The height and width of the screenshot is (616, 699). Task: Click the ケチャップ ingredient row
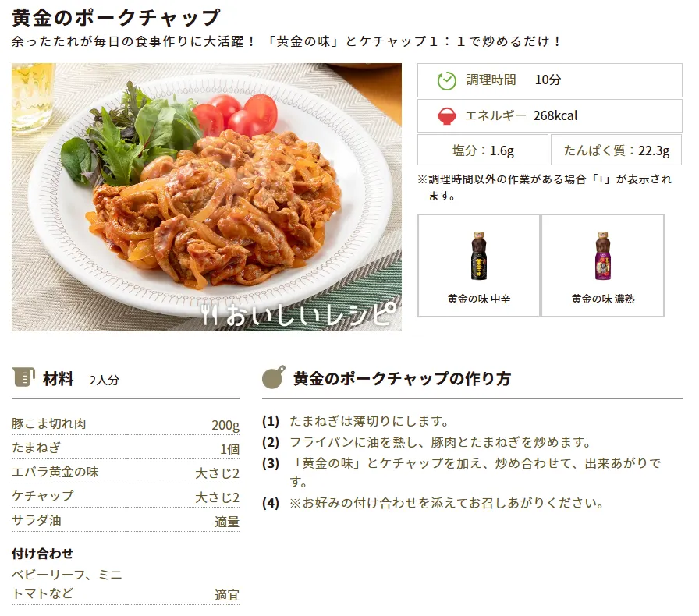point(126,496)
